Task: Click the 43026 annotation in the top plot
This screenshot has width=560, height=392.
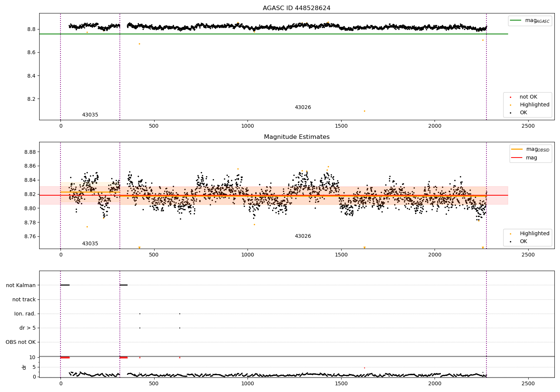Action: pos(303,108)
